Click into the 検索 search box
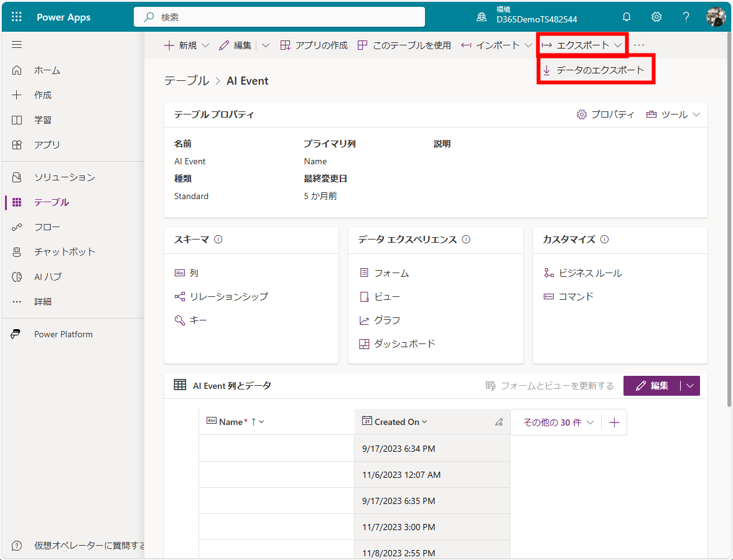 [x=279, y=17]
